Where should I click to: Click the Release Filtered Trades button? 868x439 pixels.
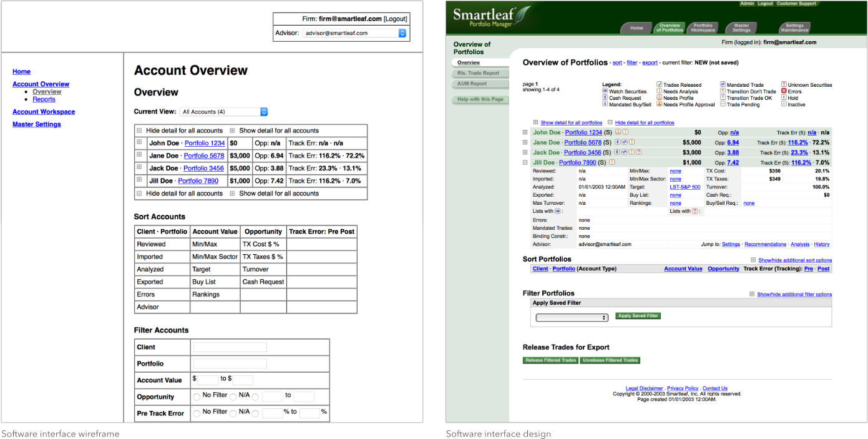551,360
